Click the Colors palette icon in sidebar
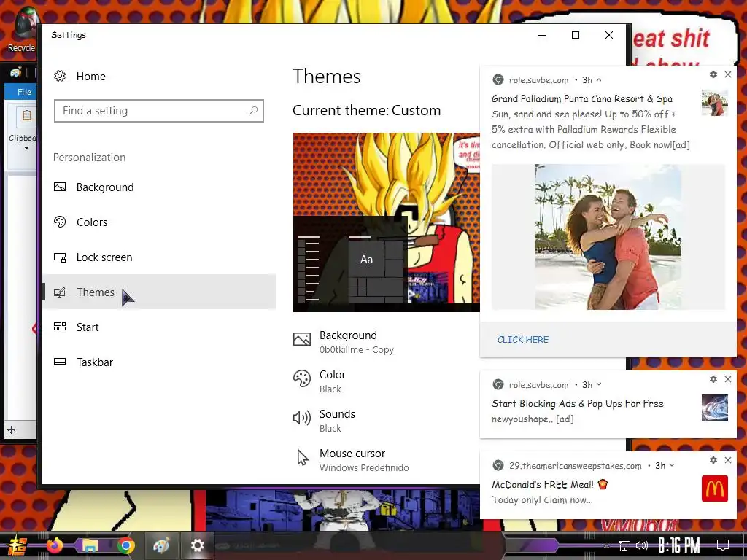Image resolution: width=747 pixels, height=560 pixels. click(x=60, y=222)
